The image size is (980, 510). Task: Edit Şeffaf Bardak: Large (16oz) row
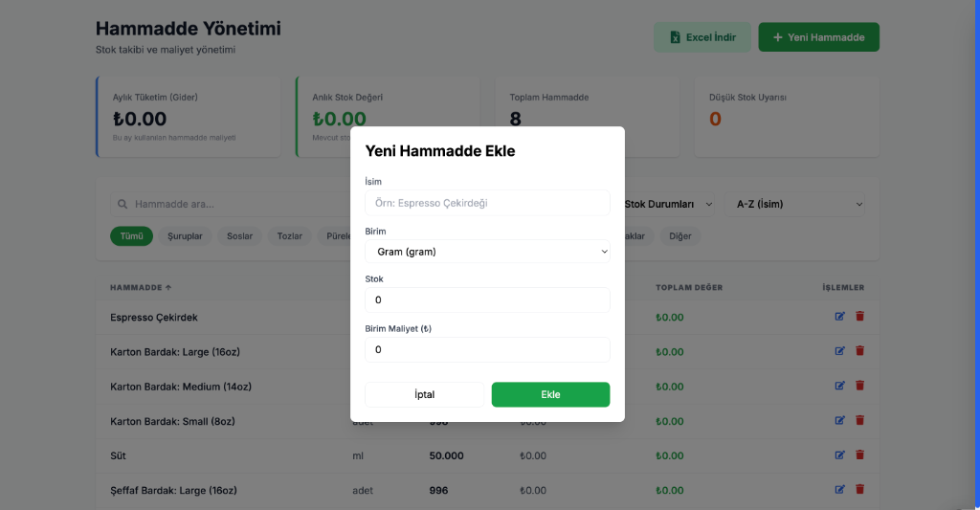pos(840,490)
